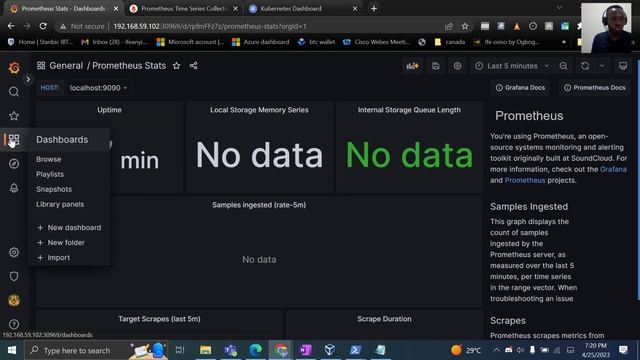
Task: Choose Import menu entry
Action: pyautogui.click(x=53, y=258)
